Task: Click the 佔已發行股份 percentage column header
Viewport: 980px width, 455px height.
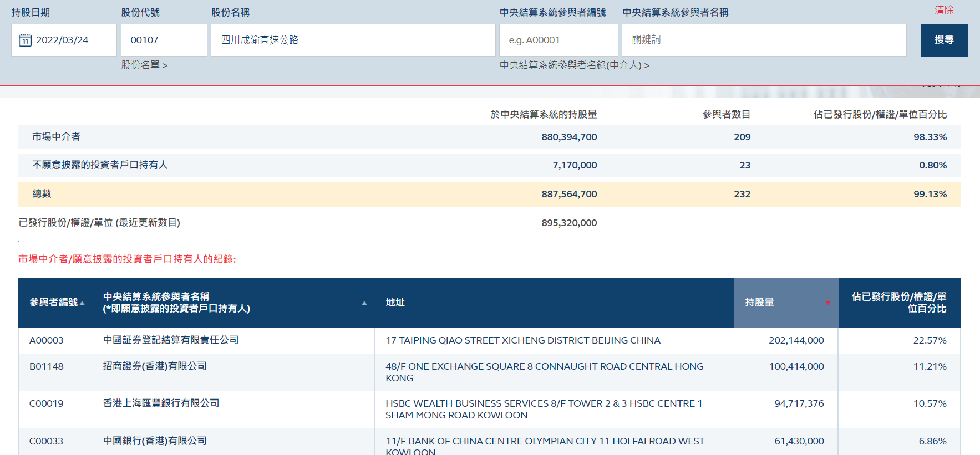Action: pyautogui.click(x=899, y=303)
